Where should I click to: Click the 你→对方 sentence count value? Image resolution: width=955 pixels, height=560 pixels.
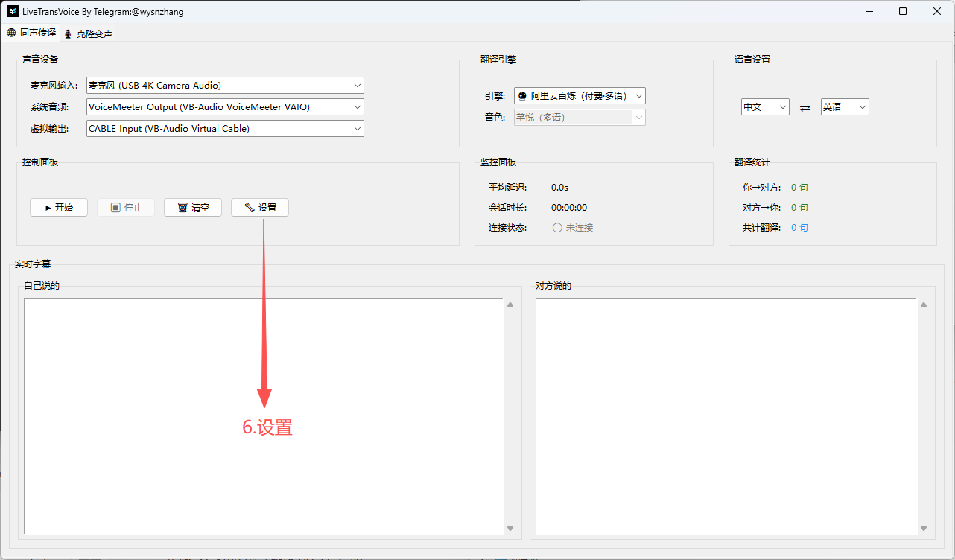pos(799,188)
